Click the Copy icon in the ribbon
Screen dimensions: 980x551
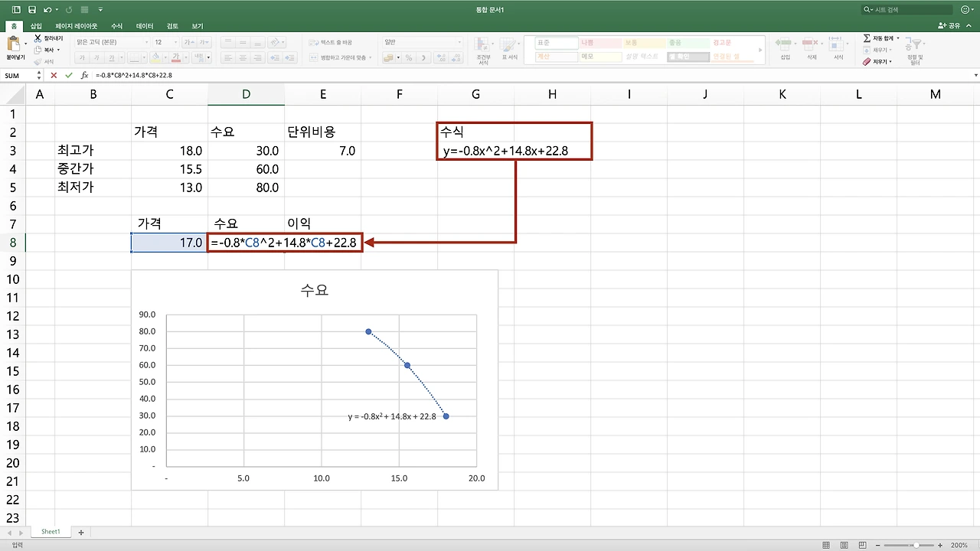coord(38,50)
